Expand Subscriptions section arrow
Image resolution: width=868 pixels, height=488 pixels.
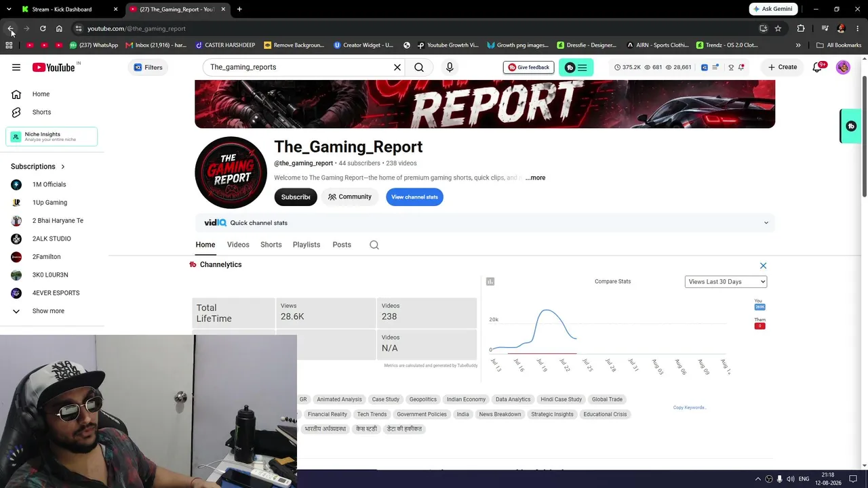point(63,167)
